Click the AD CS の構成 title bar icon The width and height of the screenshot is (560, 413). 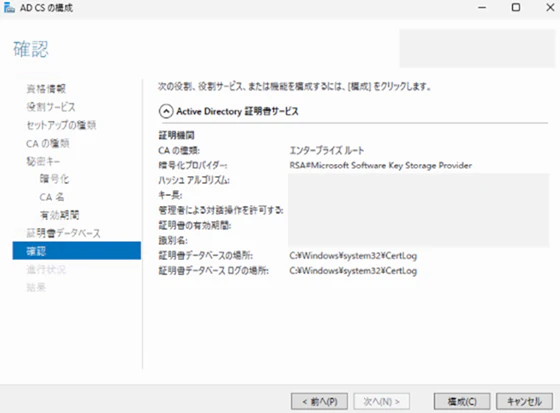[x=9, y=8]
